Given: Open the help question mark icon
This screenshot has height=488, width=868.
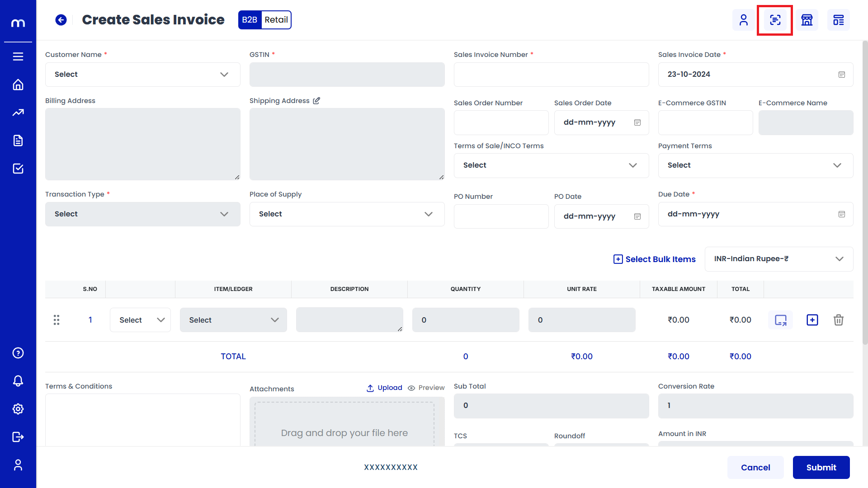Looking at the screenshot, I should tap(18, 353).
